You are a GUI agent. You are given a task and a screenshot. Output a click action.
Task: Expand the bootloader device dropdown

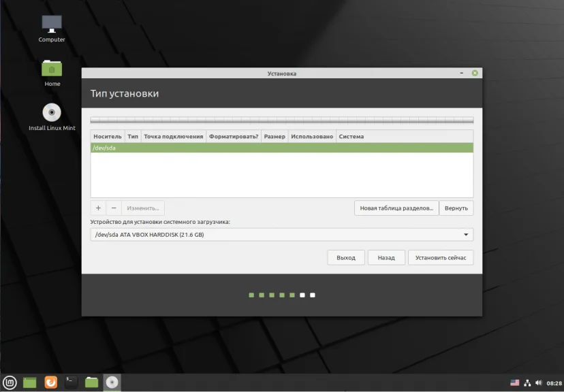click(281, 235)
